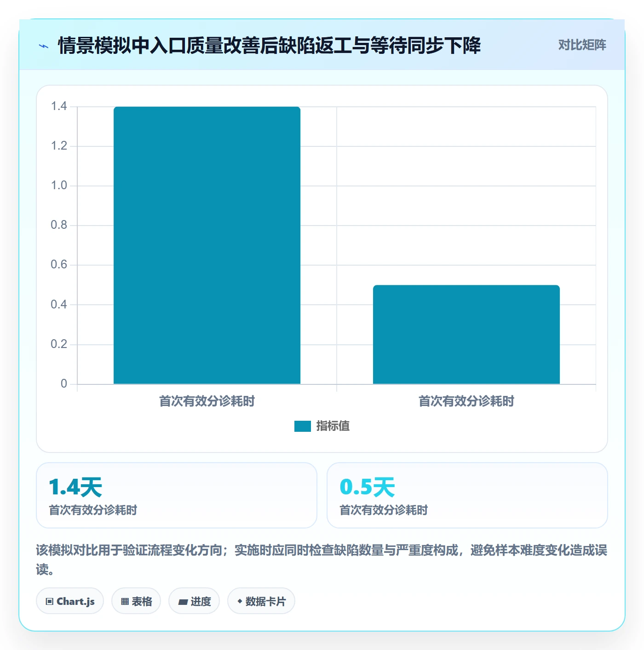The height and width of the screenshot is (650, 644).
Task: Click the Chart.js tag
Action: 70,601
